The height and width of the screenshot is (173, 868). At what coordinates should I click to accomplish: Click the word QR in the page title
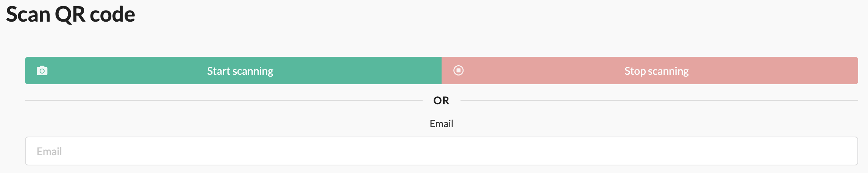[x=70, y=14]
